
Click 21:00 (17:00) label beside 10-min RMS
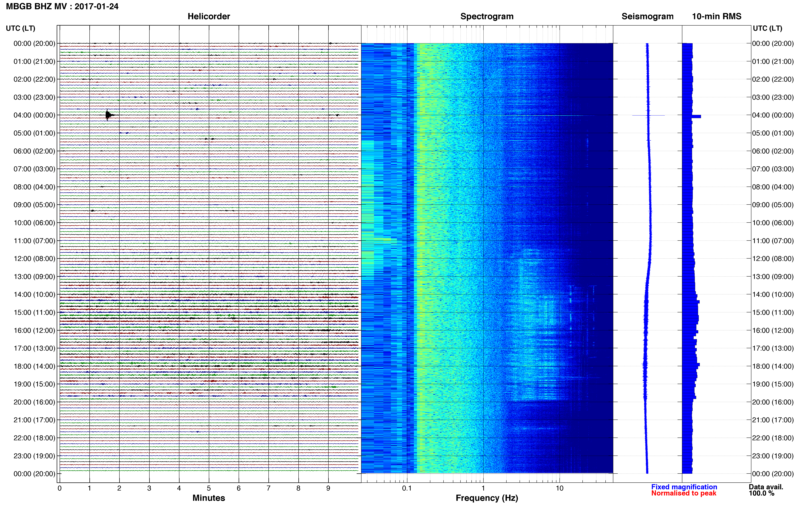pyautogui.click(x=773, y=420)
